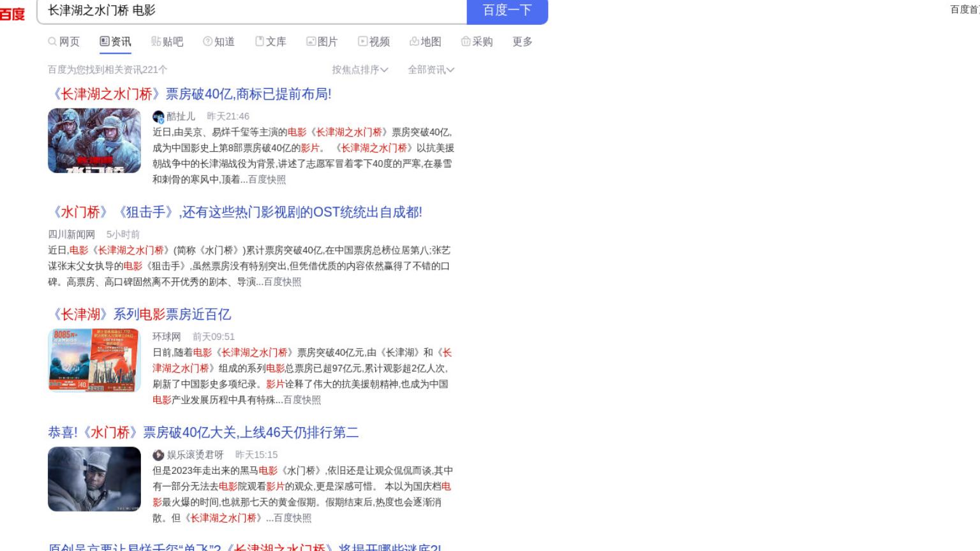Click the thumbnail of 系列电影票房近百亿 result
The width and height of the screenshot is (980, 551).
(94, 360)
